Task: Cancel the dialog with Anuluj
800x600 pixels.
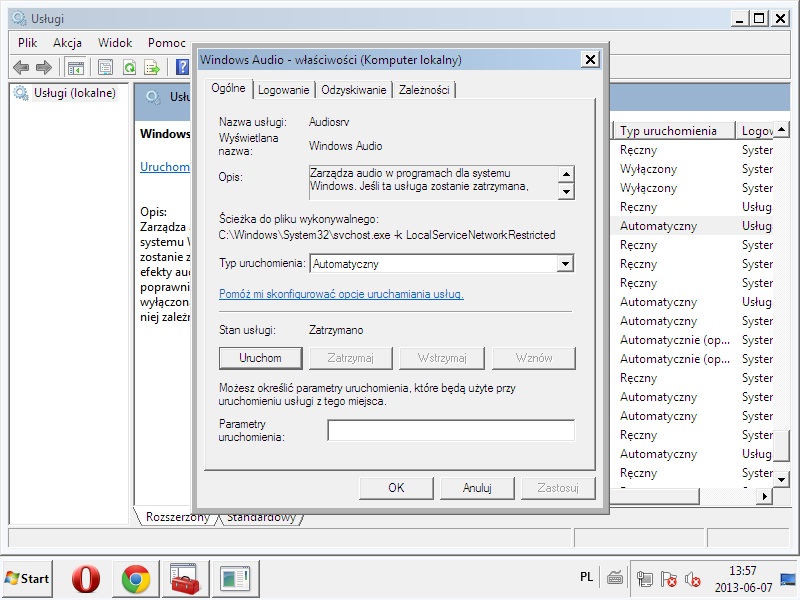Action: (477, 488)
